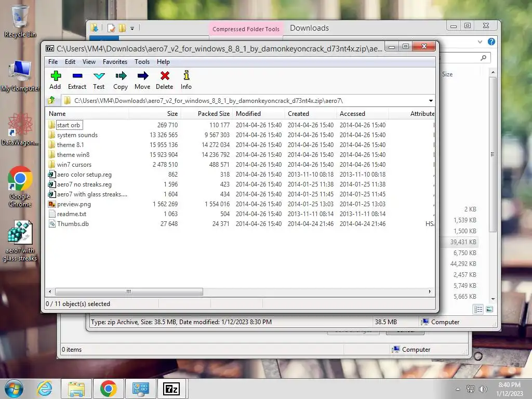Click left arrow of the horizontal scrollbar

pos(50,291)
